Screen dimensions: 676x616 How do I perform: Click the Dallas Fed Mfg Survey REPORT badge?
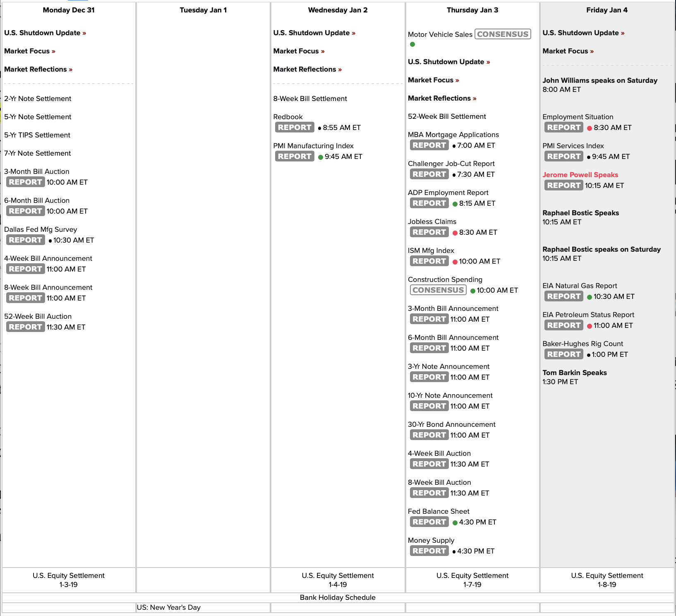coord(25,240)
